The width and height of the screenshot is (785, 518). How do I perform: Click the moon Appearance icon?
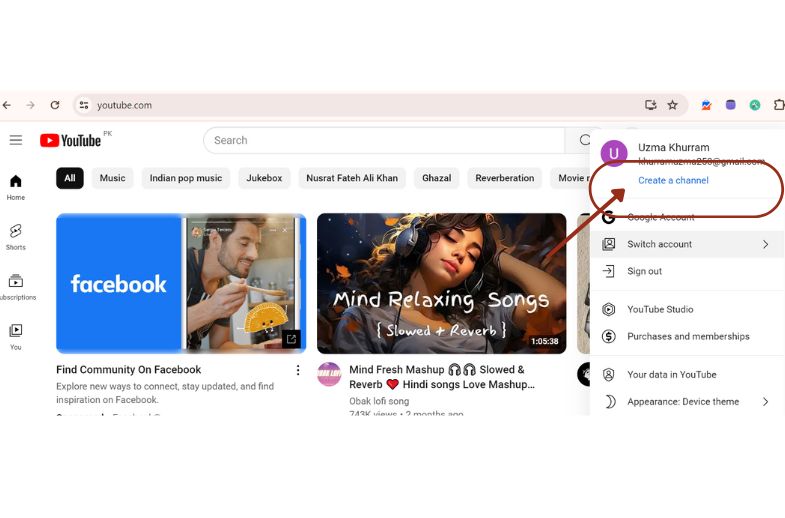click(x=610, y=401)
